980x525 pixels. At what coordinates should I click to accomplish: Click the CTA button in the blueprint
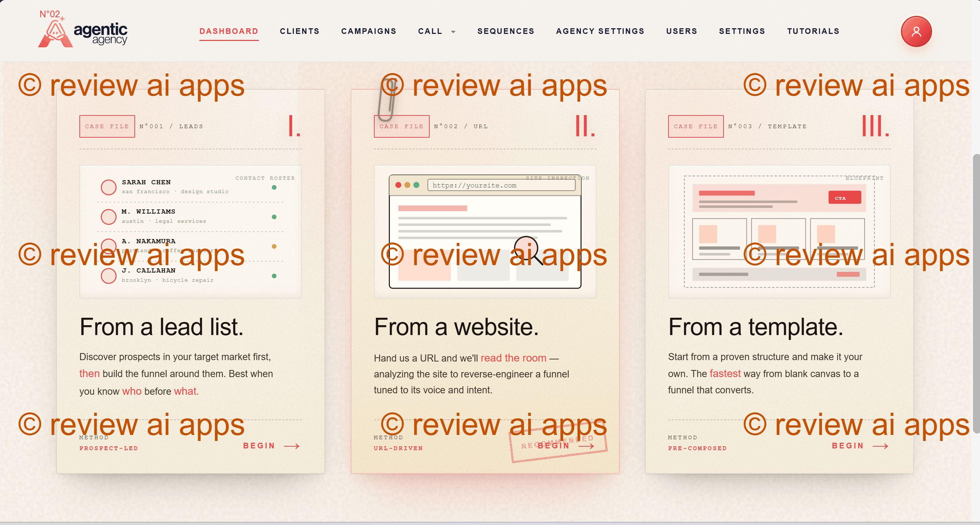(x=845, y=198)
